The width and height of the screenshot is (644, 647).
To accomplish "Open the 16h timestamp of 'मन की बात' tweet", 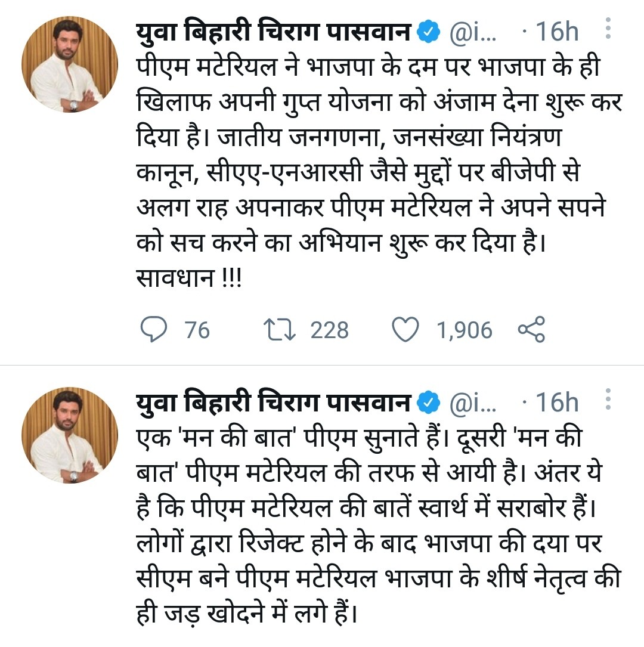I will coord(557,403).
